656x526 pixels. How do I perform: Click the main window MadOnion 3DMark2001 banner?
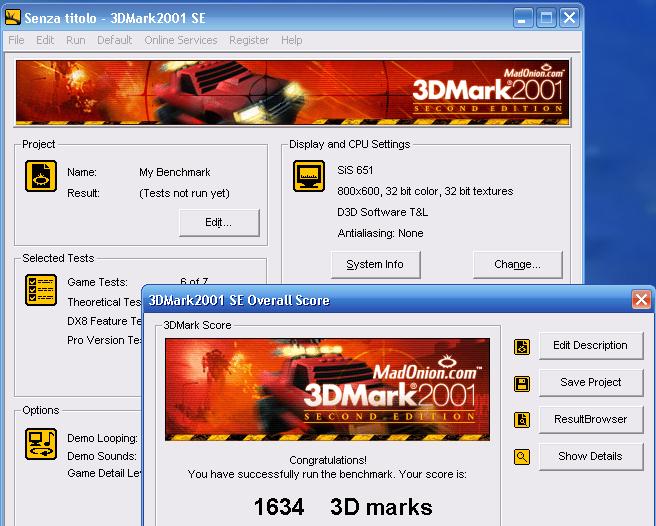pyautogui.click(x=292, y=93)
